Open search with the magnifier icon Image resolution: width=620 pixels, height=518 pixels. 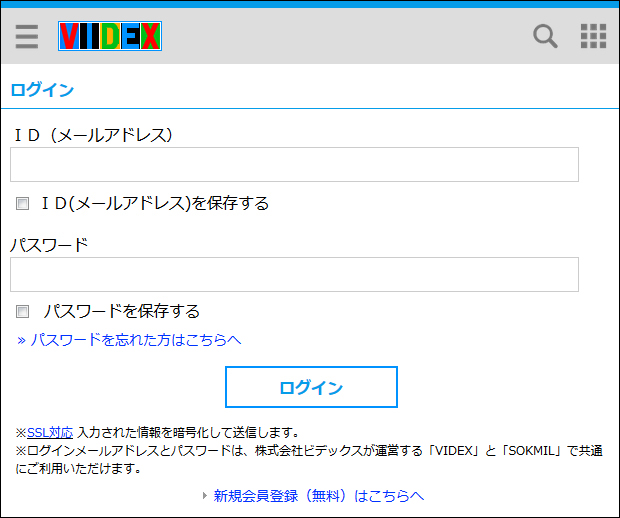click(x=545, y=36)
